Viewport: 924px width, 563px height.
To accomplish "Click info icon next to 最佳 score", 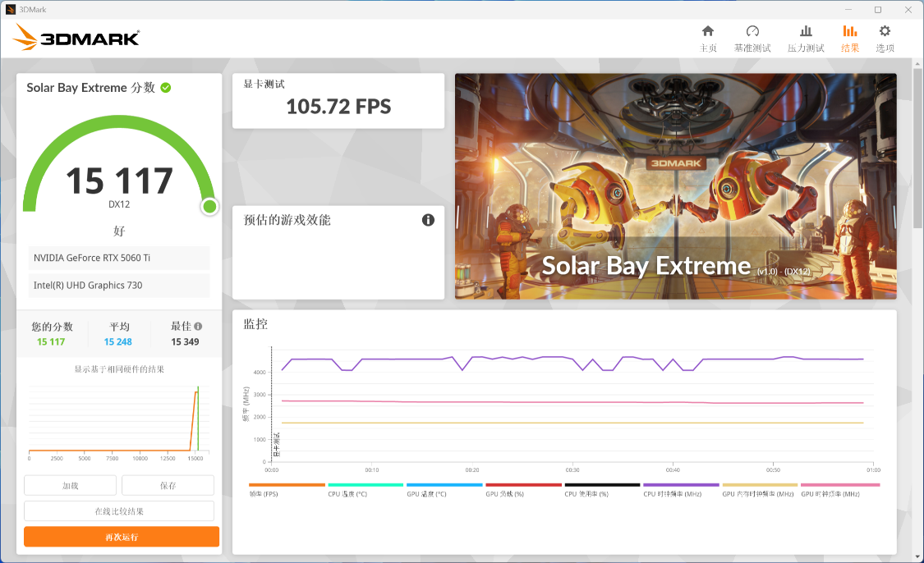I will [x=198, y=326].
